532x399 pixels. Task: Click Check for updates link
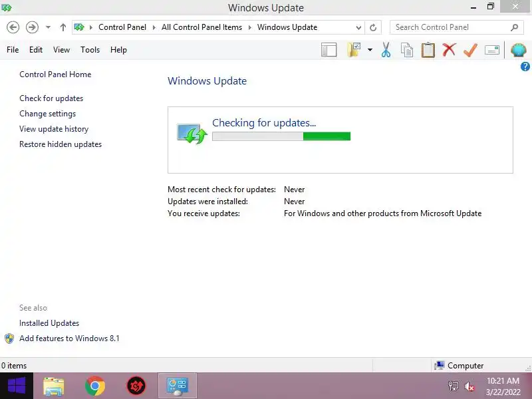[51, 98]
